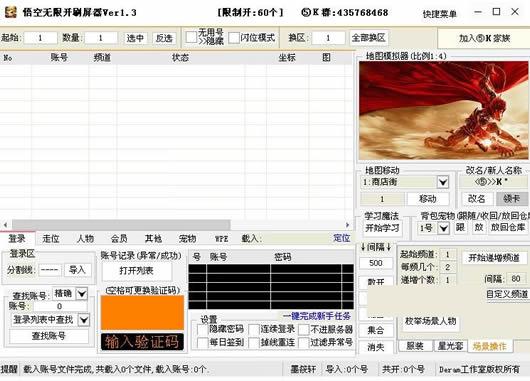Focus the 起始 start number field
The width and height of the screenshot is (530, 381).
coord(40,38)
